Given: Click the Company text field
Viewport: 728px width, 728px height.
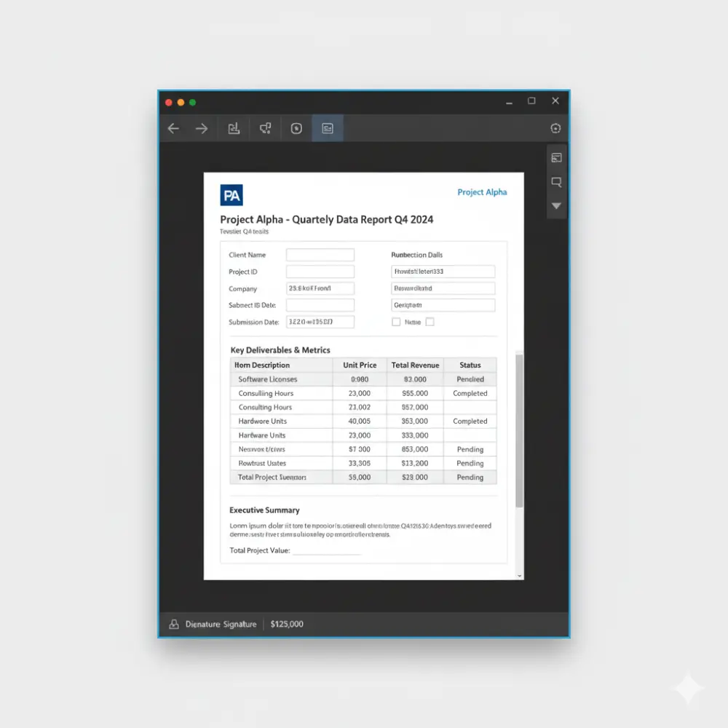Looking at the screenshot, I should pyautogui.click(x=320, y=288).
